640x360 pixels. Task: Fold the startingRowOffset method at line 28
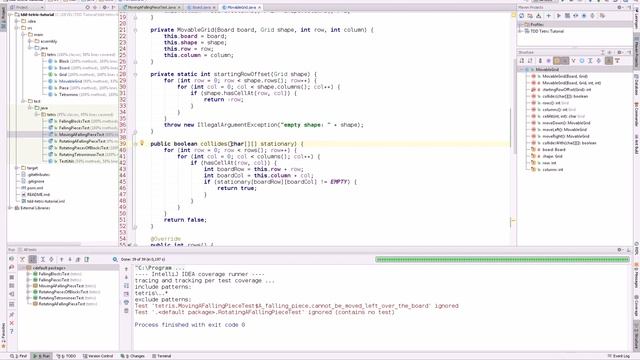coord(135,74)
